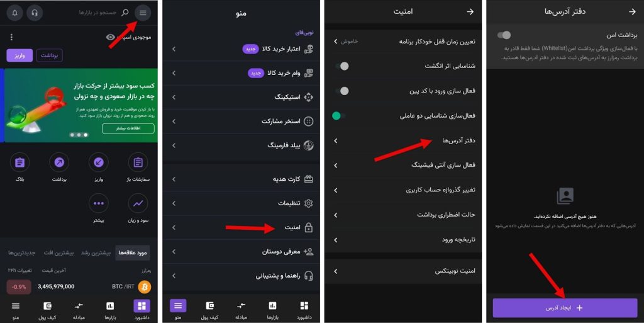Turn on the برداشت امن (safe withdrawal) switch
Screen dimensions: 644x323
point(504,35)
